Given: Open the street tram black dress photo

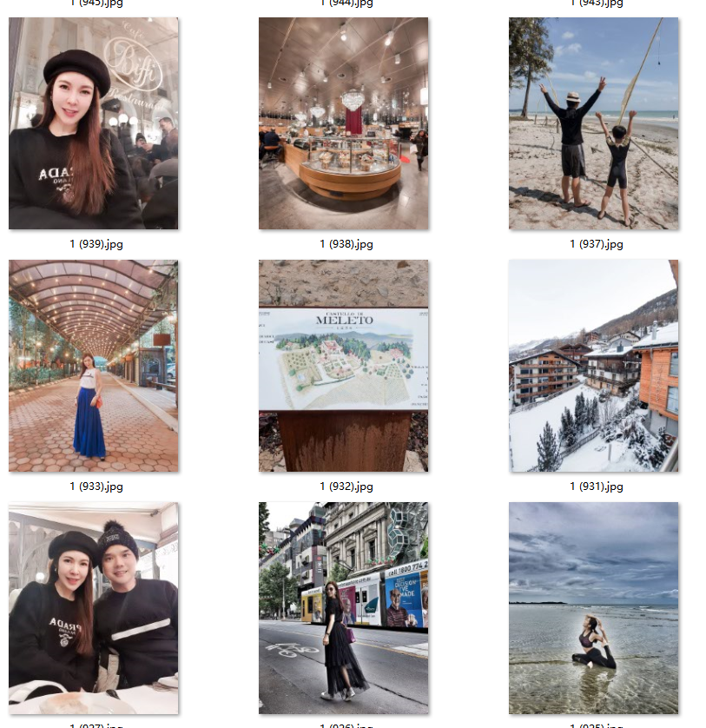Looking at the screenshot, I should pos(344,608).
